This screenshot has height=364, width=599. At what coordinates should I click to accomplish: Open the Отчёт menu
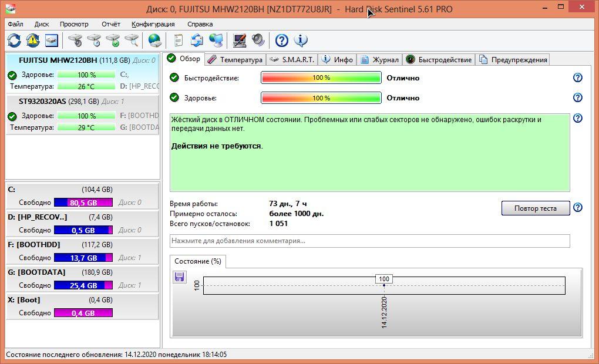click(111, 24)
